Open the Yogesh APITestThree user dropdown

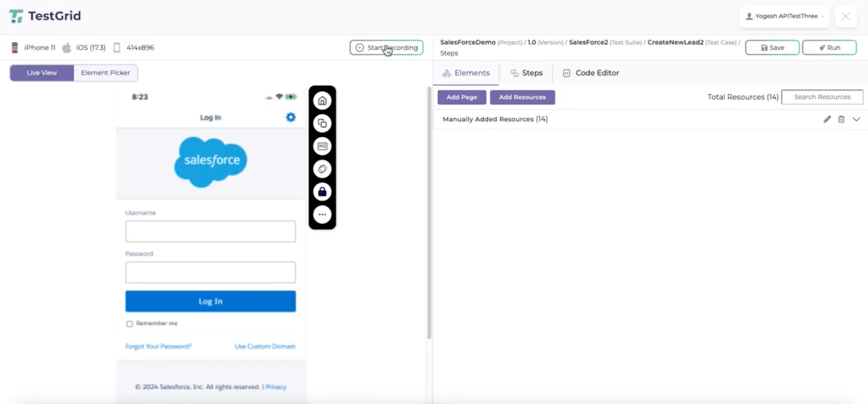[784, 16]
